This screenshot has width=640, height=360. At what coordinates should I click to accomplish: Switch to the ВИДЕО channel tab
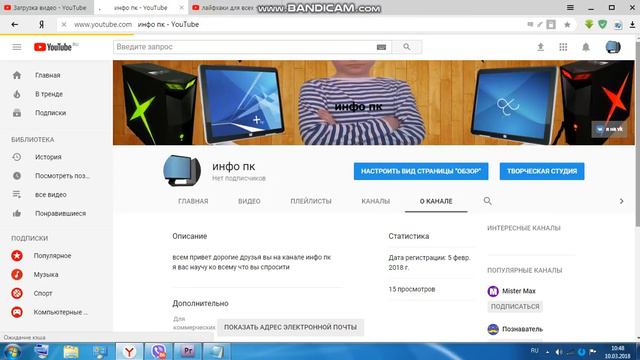(x=249, y=201)
